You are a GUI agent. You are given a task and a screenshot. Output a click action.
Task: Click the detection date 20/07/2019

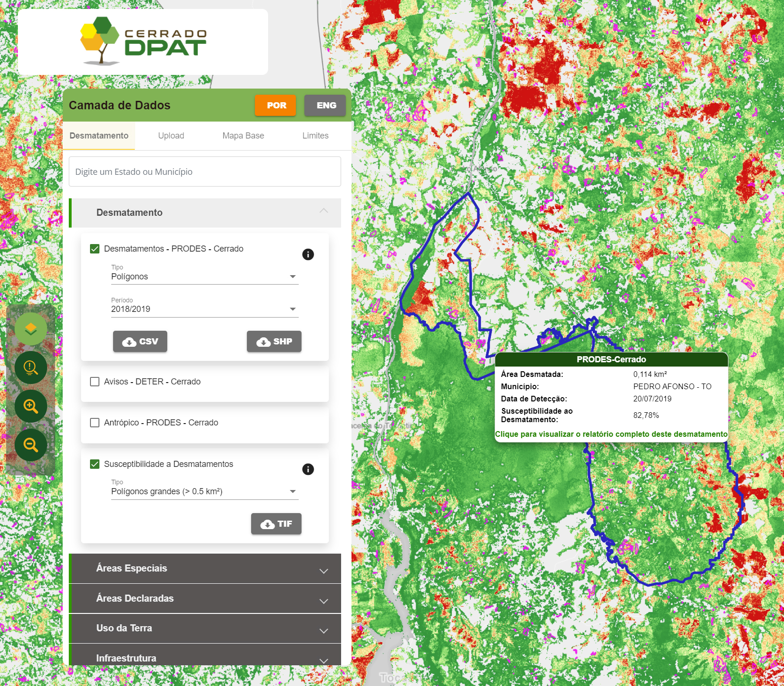(653, 399)
